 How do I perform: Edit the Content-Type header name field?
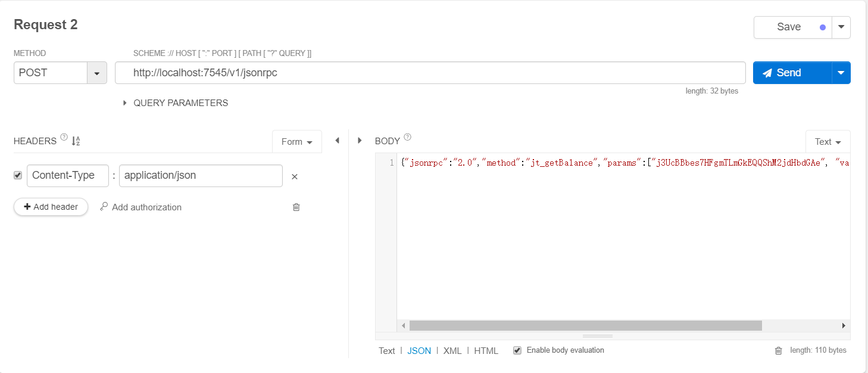68,176
